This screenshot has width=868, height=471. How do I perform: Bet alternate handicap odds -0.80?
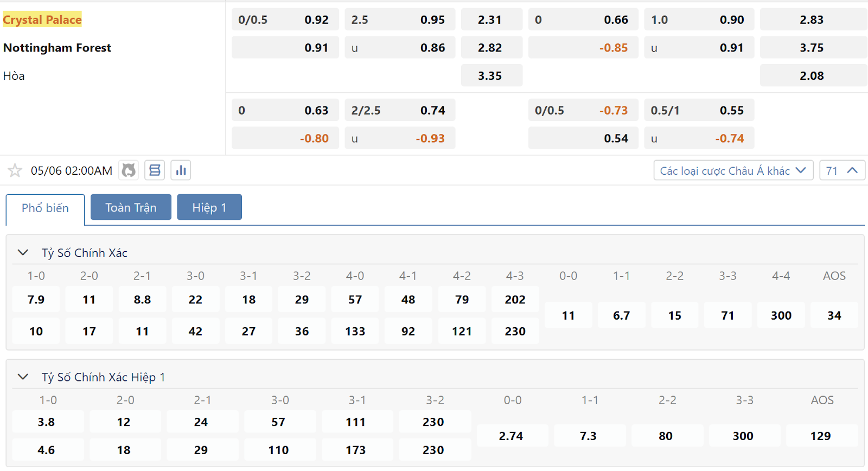coord(285,138)
